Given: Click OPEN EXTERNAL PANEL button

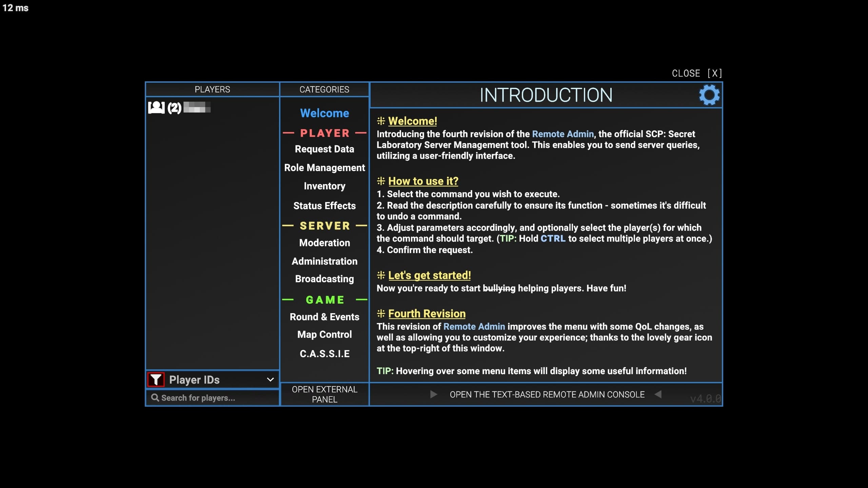Looking at the screenshot, I should 324,394.
